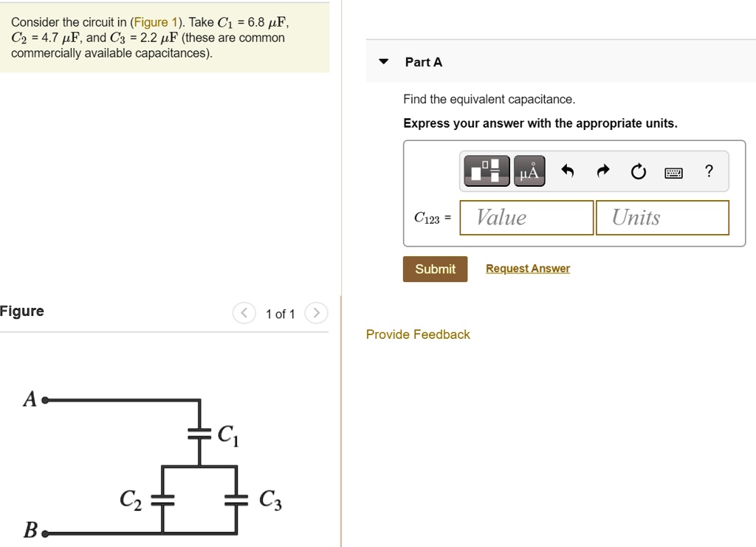Click capacitor C1 in the circuit diagram
This screenshot has width=756, height=547.
point(198,436)
